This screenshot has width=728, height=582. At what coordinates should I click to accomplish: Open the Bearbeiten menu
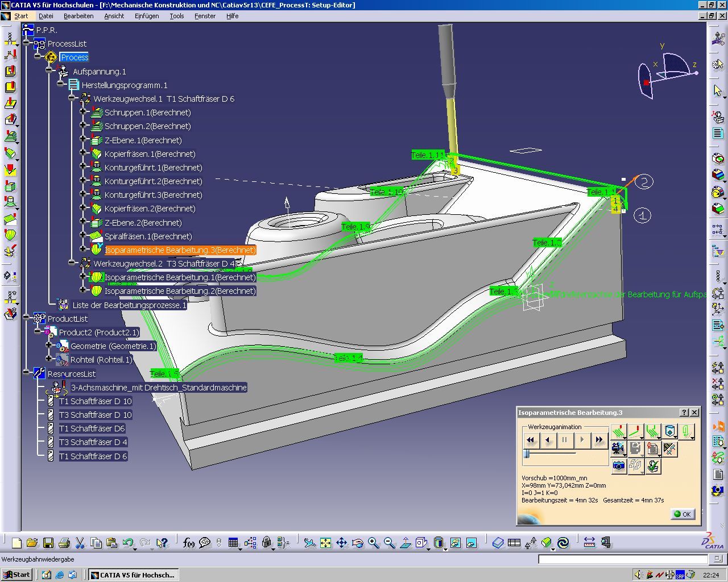point(78,16)
